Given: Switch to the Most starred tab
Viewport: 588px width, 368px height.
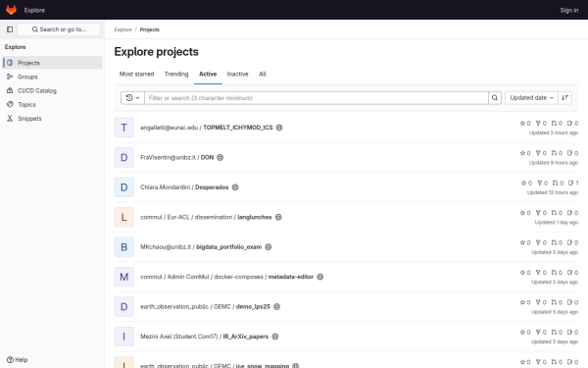Looking at the screenshot, I should tap(136, 74).
